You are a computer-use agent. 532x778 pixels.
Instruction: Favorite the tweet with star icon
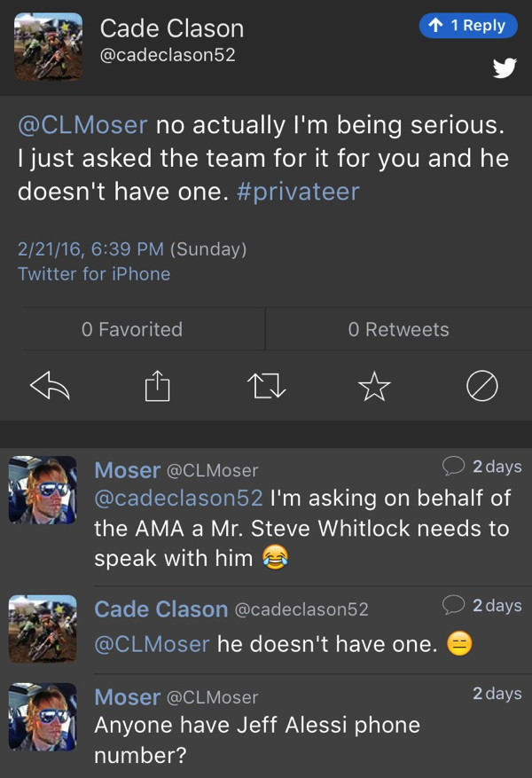[373, 385]
